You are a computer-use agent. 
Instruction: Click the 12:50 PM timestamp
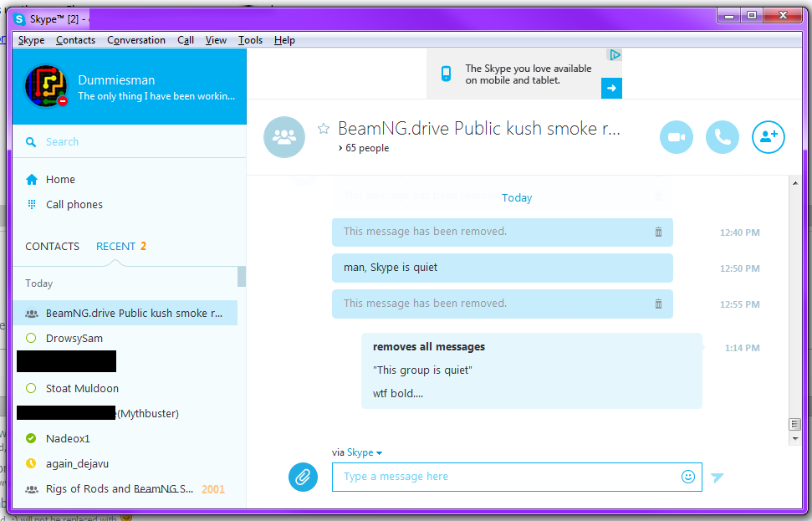point(739,268)
